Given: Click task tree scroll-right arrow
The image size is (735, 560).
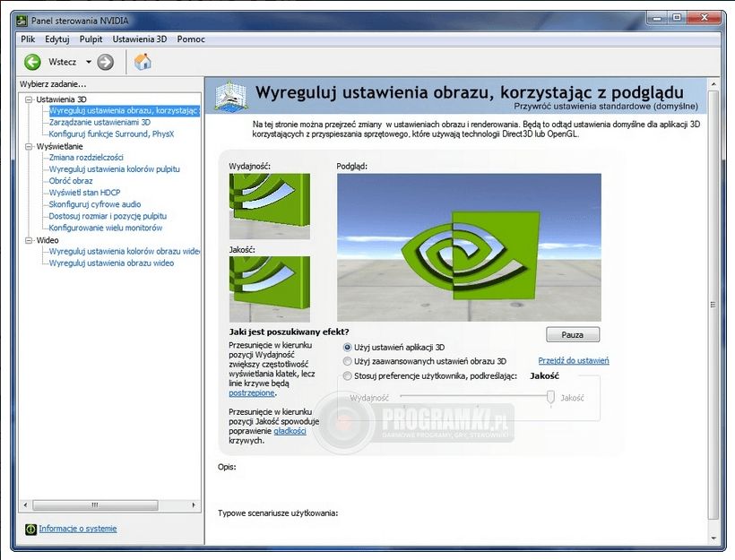Looking at the screenshot, I should point(194,505).
